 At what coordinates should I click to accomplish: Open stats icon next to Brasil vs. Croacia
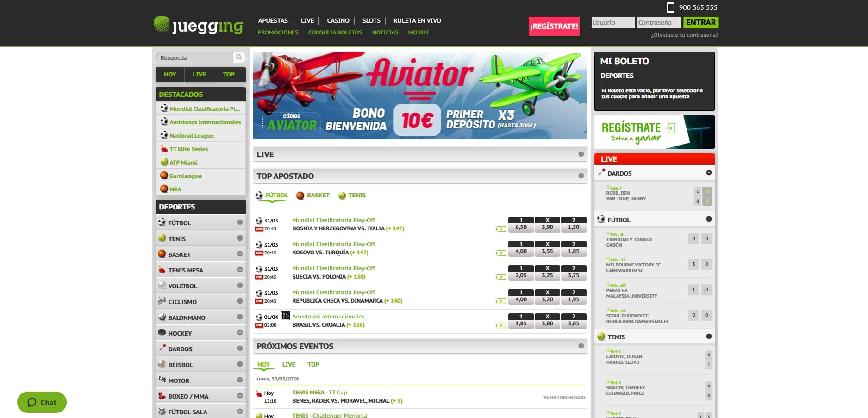(285, 316)
